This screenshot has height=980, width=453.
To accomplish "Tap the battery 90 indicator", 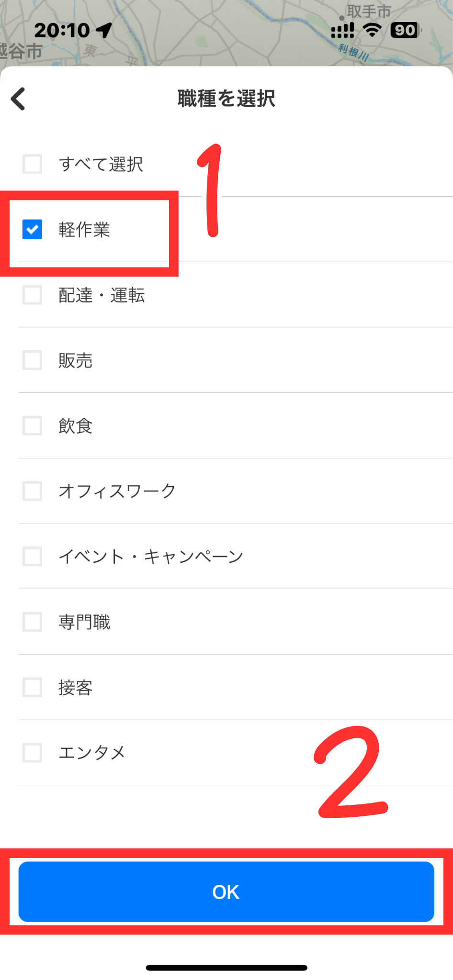I will 405,30.
